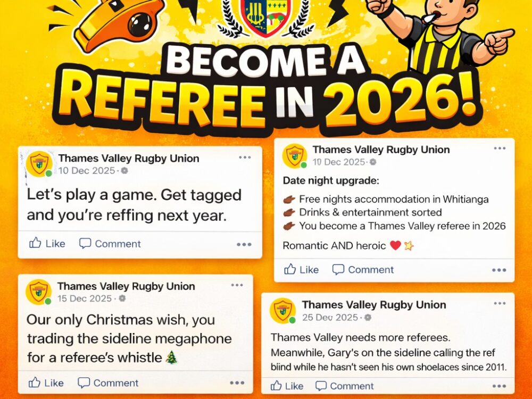Image resolution: width=532 pixels, height=399 pixels.
Task: Open the bottom three-dot menu on the 'Let's play a game' post
Action: click(244, 244)
